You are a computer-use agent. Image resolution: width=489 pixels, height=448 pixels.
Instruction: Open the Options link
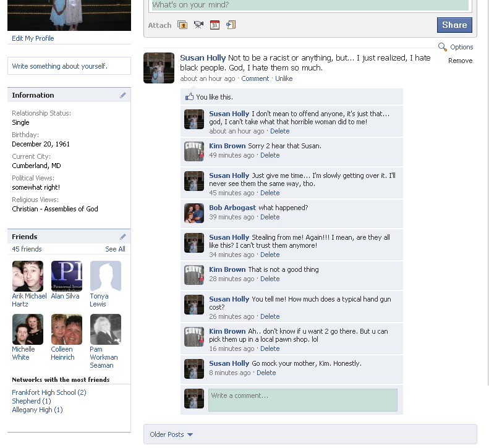[462, 47]
